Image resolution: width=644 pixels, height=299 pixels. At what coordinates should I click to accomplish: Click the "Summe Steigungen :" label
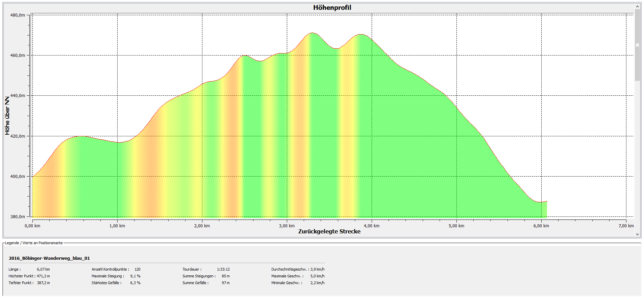199,276
